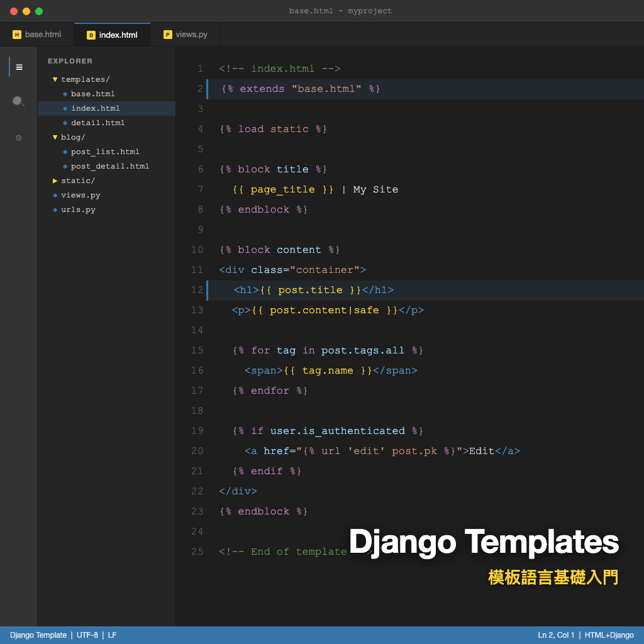This screenshot has height=644, width=644.
Task: Click the closing /div tag line
Action: [238, 491]
